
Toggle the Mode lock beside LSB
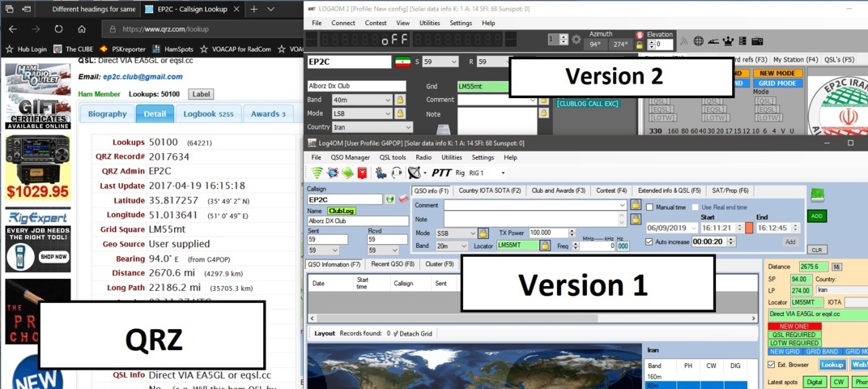[x=400, y=113]
